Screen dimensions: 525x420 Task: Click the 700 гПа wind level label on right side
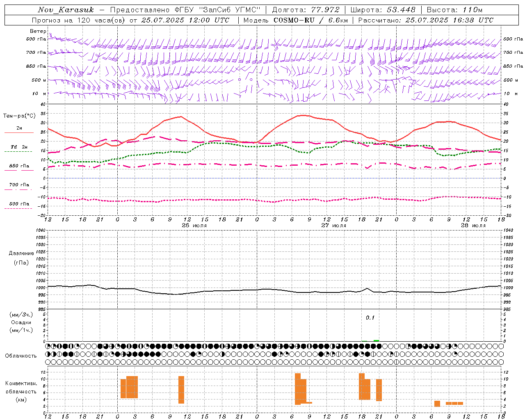[x=513, y=52]
